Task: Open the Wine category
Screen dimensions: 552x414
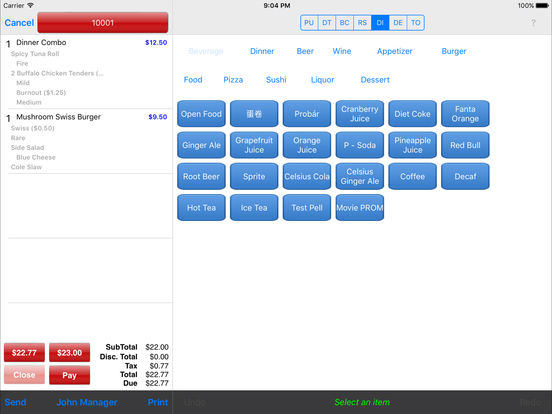Action: [342, 51]
